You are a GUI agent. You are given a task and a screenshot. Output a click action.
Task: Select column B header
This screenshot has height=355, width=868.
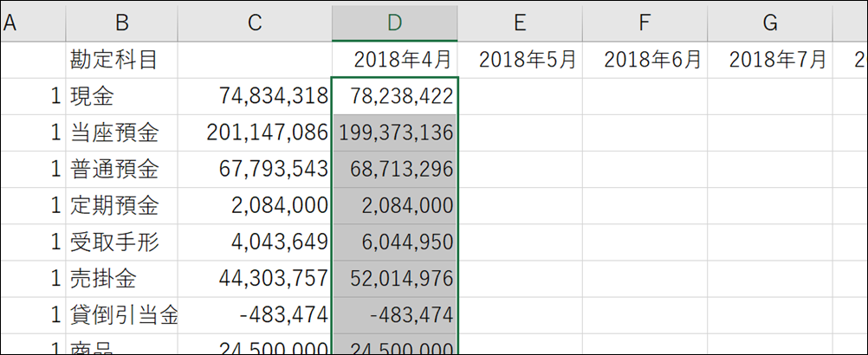click(x=122, y=23)
